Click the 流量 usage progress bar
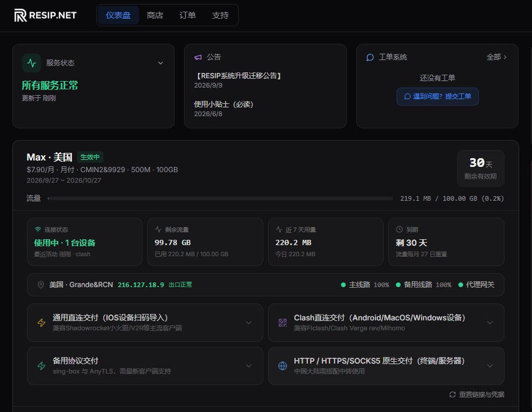Screen dimensions: 532x412 tap(220, 198)
